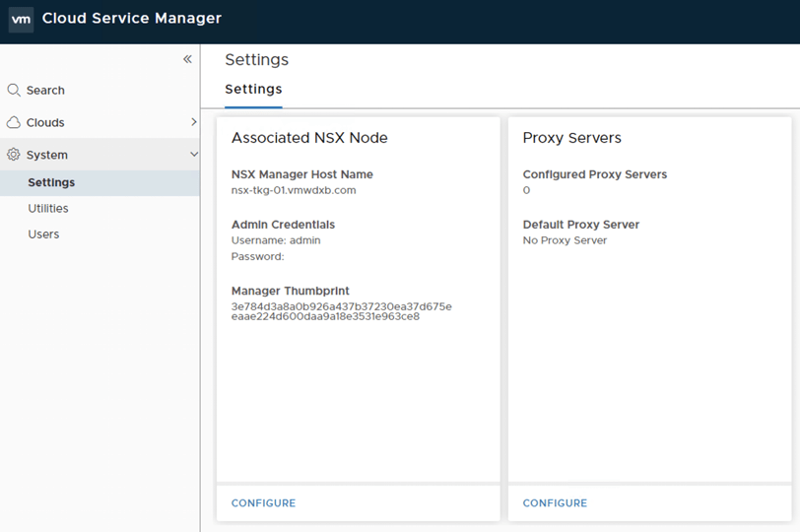Select Settings in the System submenu
Viewport: 800px width, 532px height.
point(51,182)
